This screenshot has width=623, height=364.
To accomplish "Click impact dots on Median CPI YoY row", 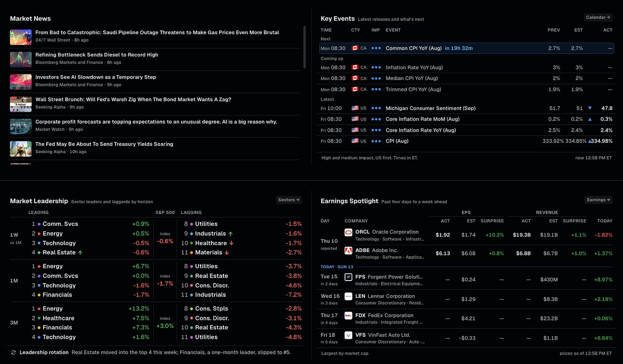I will point(376,78).
